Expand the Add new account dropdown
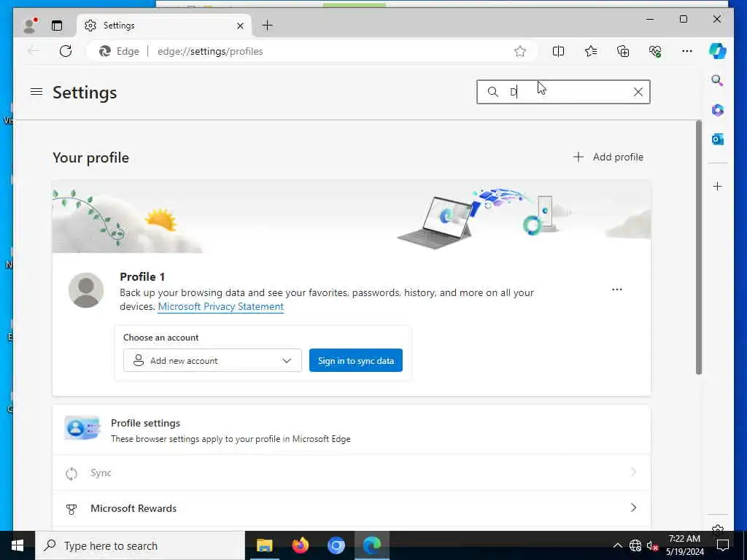The height and width of the screenshot is (560, 747). (x=212, y=360)
